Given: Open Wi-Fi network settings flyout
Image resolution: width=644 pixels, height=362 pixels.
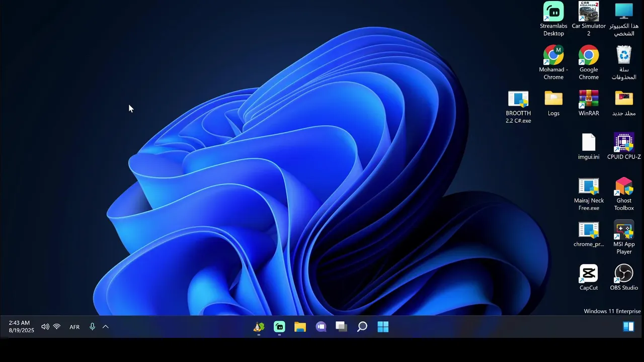Looking at the screenshot, I should coord(57,327).
